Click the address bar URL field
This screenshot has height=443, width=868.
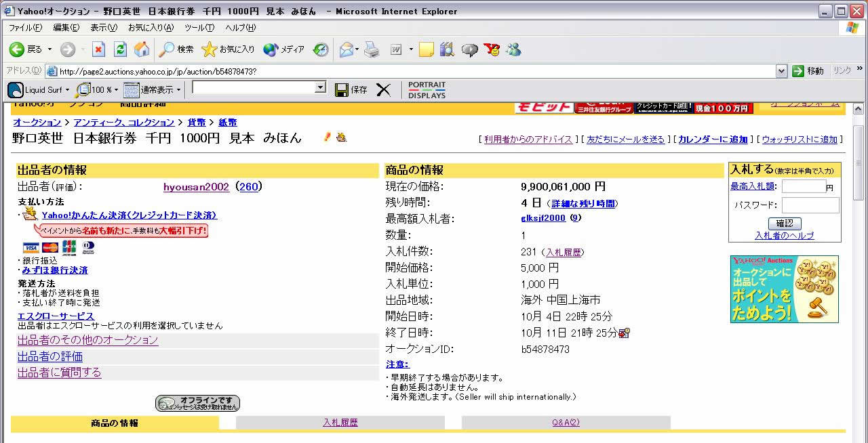[x=411, y=71]
